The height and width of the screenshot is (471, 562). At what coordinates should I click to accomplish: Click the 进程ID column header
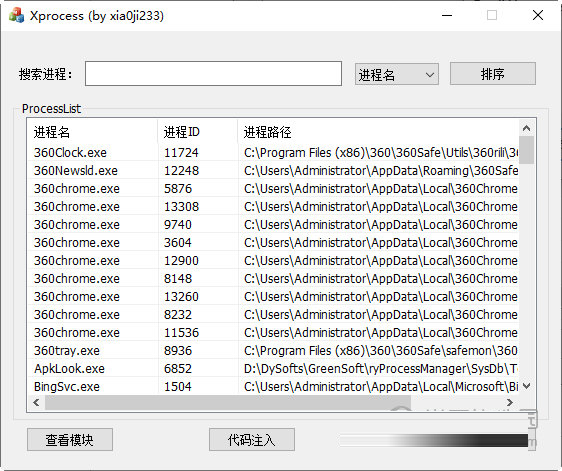197,132
